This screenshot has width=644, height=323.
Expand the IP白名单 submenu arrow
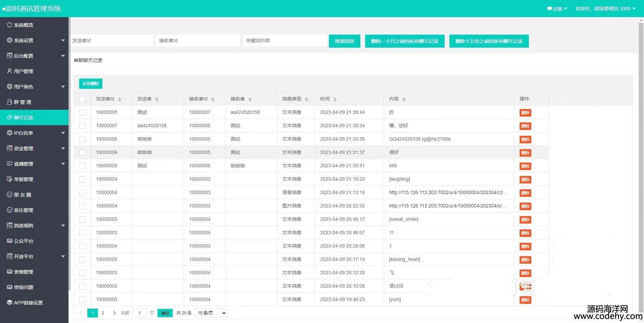[x=63, y=133]
